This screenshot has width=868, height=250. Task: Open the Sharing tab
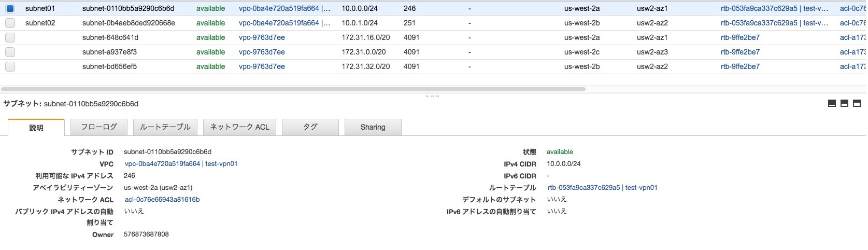(x=373, y=127)
